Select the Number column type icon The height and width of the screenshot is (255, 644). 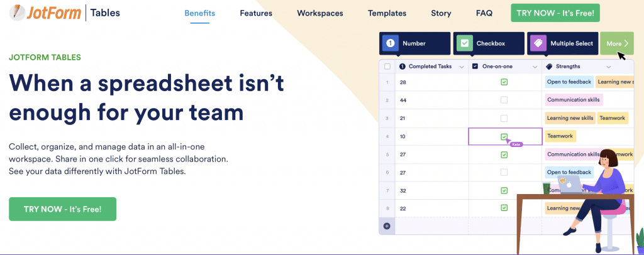click(391, 43)
